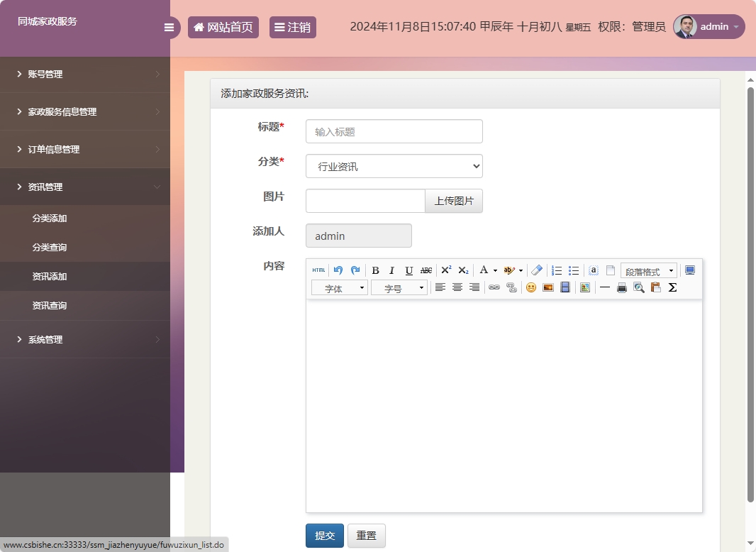The height and width of the screenshot is (552, 756).
Task: Click the 提交 submit button
Action: pos(324,536)
